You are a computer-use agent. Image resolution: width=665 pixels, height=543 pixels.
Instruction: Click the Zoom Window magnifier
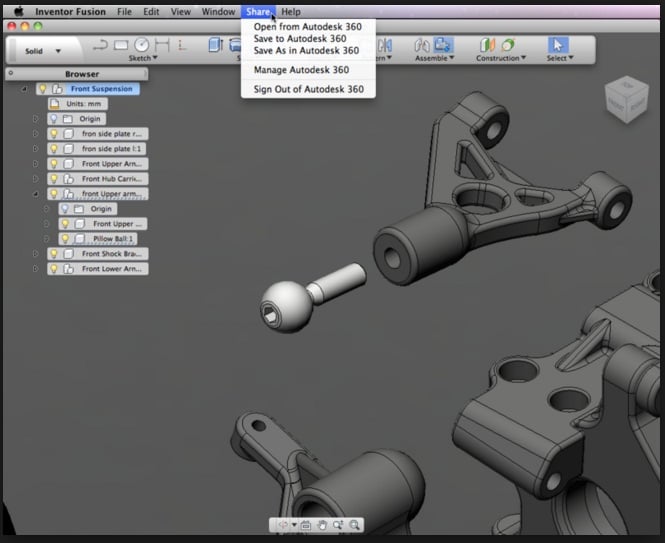[x=355, y=525]
